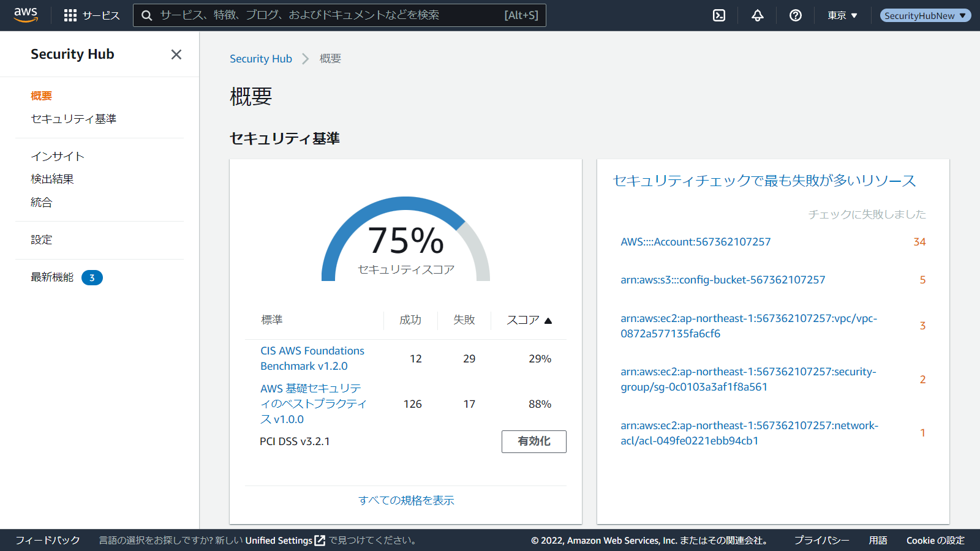This screenshot has height=551, width=980.
Task: Click the magnifier icon in search bar
Action: tap(147, 15)
